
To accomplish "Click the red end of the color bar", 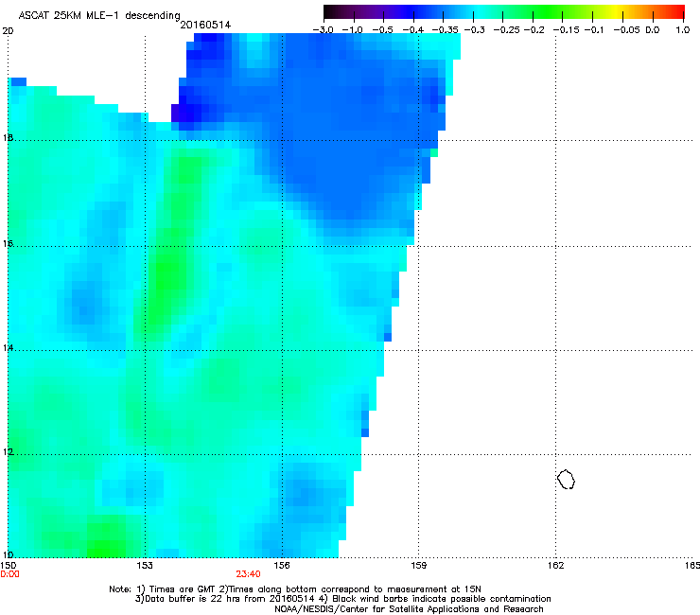I will click(x=675, y=11).
